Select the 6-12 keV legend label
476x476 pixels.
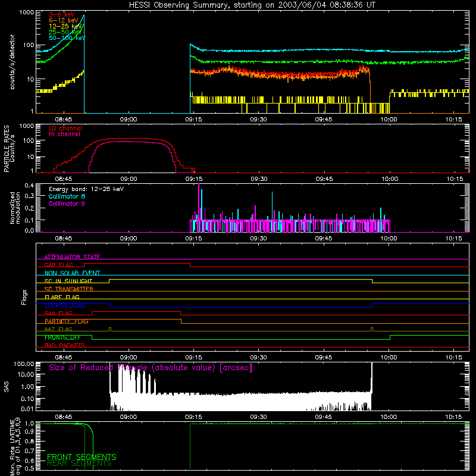click(x=64, y=20)
